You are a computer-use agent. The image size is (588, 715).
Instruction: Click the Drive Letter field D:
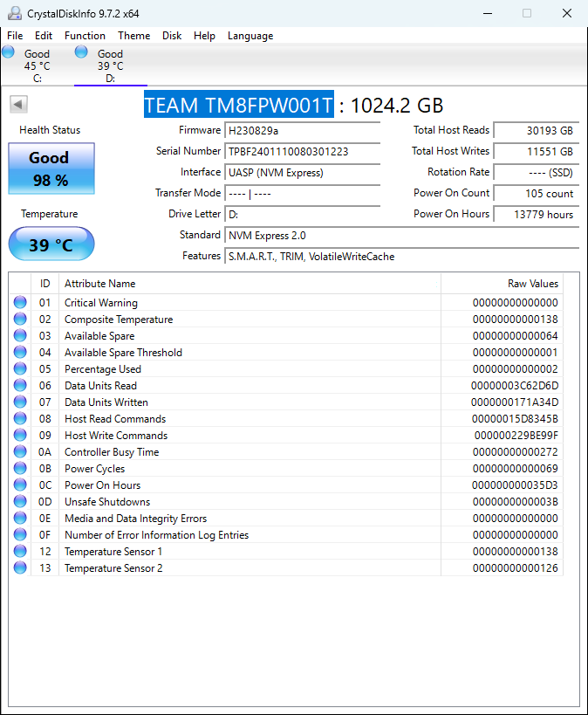[302, 215]
